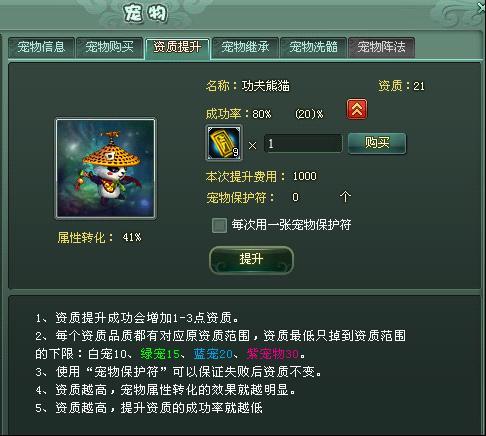Go to the 宠物继承 tab
The image size is (486, 436).
pos(245,48)
